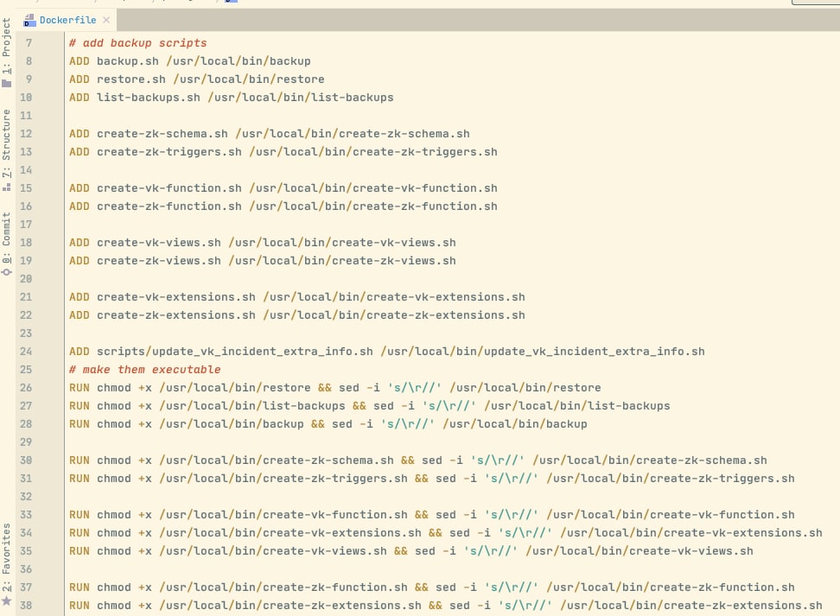Click the Dockerfile file type icon in tab
Screen dimensions: 840x616
29,21
